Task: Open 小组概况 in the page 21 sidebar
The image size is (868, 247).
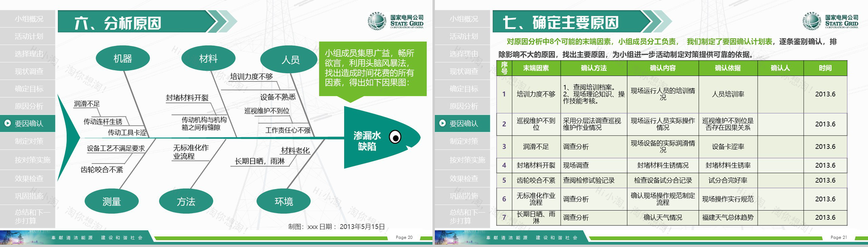Action: 463,19
